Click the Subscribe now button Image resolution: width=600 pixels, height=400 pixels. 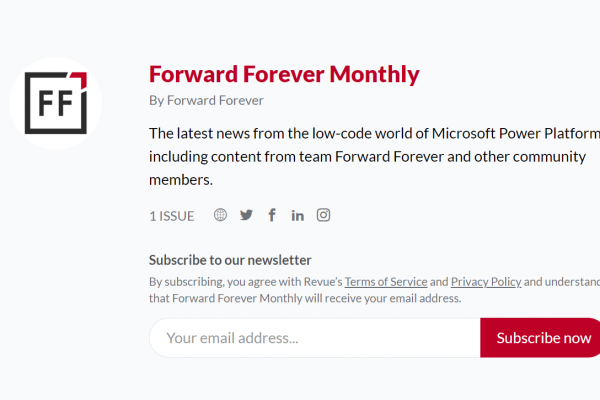coord(540,338)
